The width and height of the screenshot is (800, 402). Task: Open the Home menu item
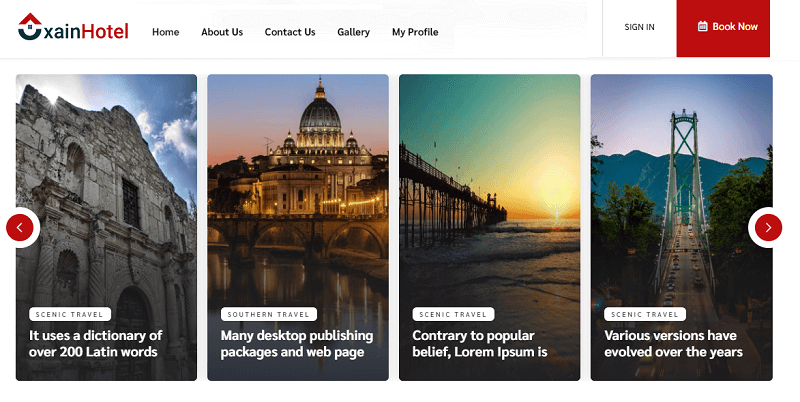[x=165, y=32]
